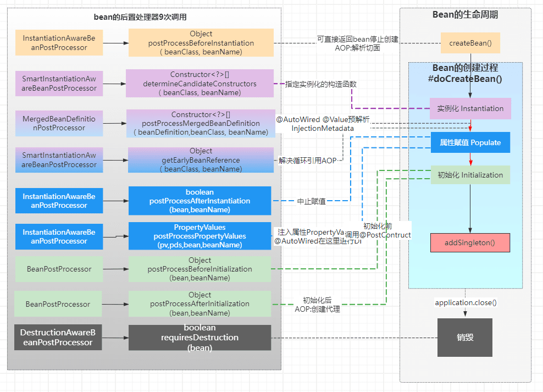
Task: Select the red addSingleton() node
Action: pos(470,243)
